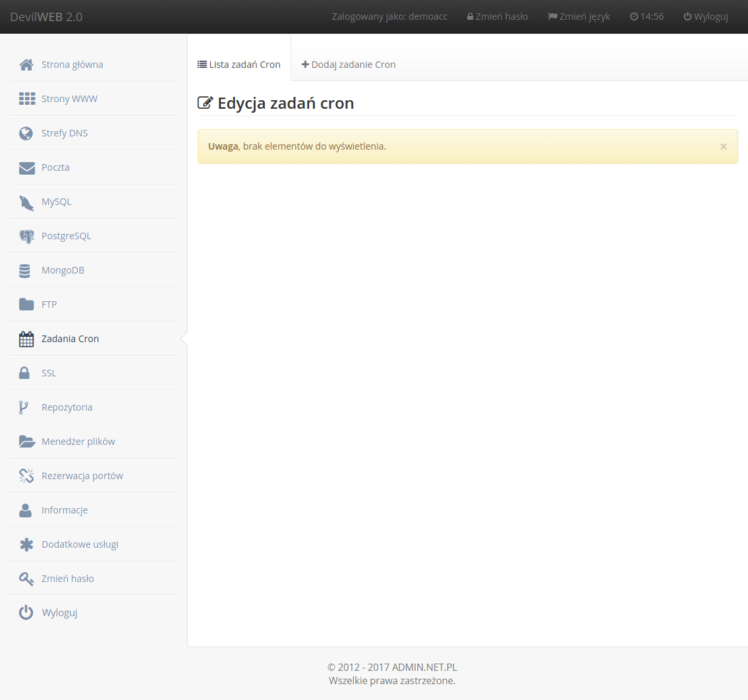Click the DevilWEB 2.0 brand logo
The height and width of the screenshot is (700, 748).
(46, 16)
